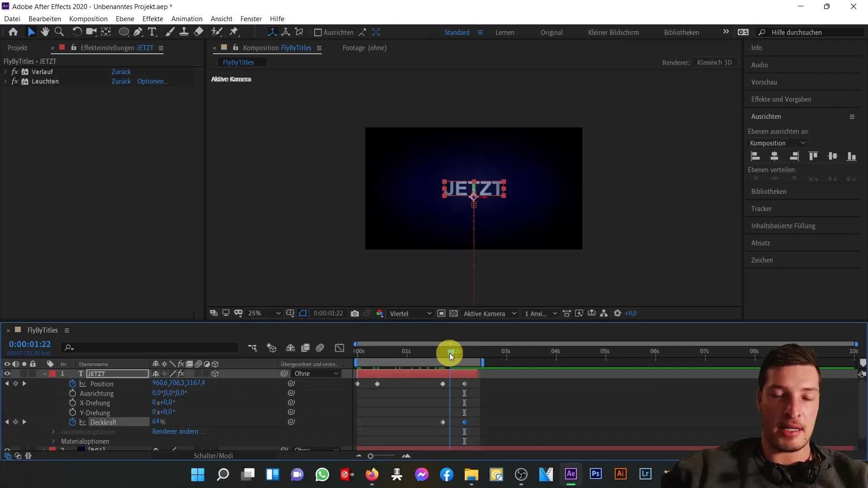Open the Datei menu
Image resolution: width=868 pixels, height=488 pixels.
[12, 19]
